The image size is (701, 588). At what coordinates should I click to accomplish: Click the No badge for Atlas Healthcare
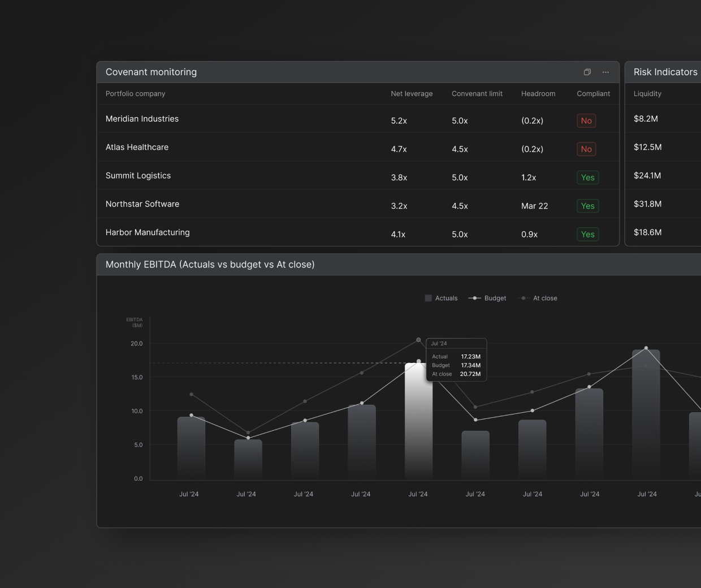pos(586,149)
